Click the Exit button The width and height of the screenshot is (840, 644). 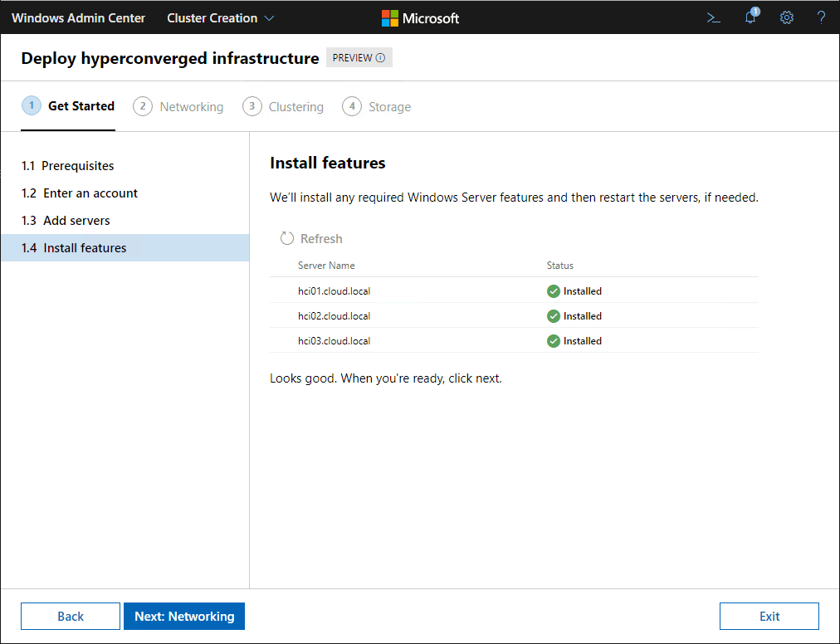(x=769, y=616)
